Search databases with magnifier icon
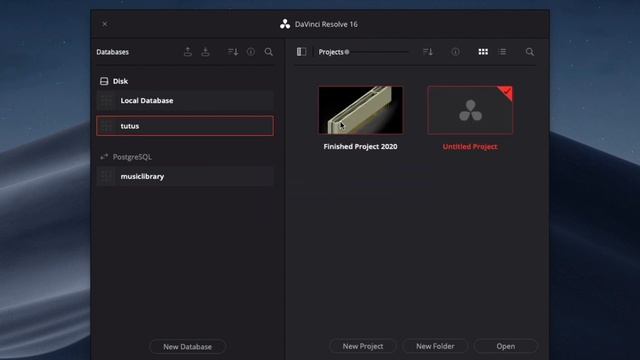 [x=269, y=52]
